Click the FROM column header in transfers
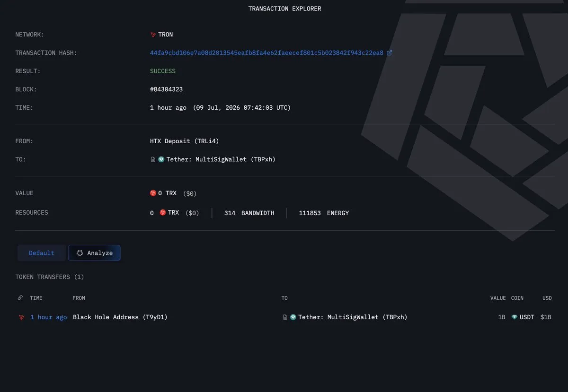This screenshot has height=392, width=568. 79,298
